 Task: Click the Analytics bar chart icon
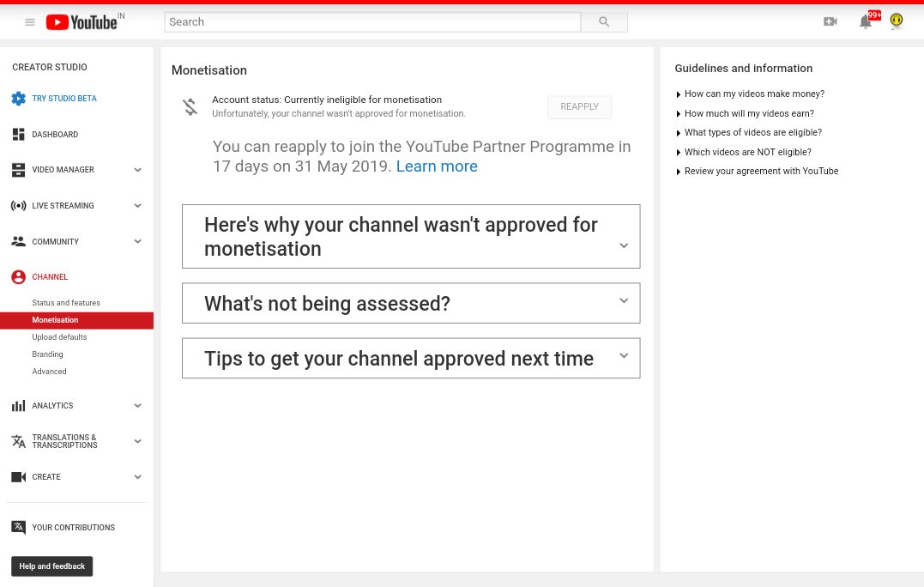click(x=18, y=405)
